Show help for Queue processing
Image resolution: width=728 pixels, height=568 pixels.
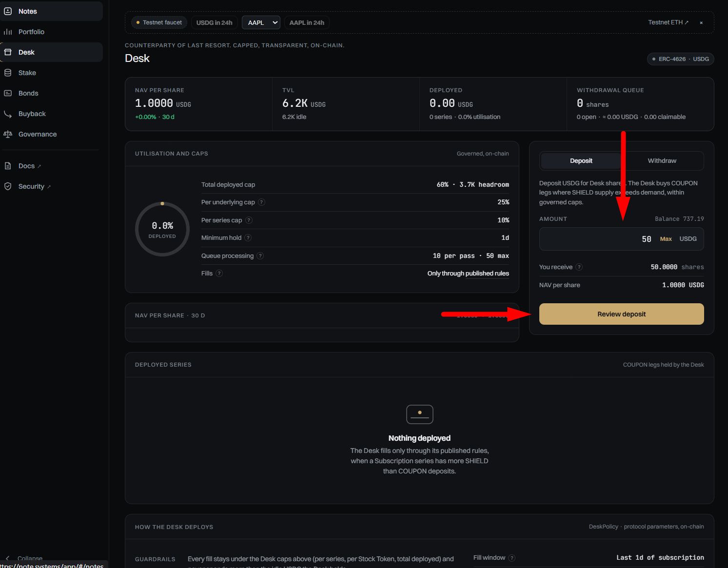(260, 256)
